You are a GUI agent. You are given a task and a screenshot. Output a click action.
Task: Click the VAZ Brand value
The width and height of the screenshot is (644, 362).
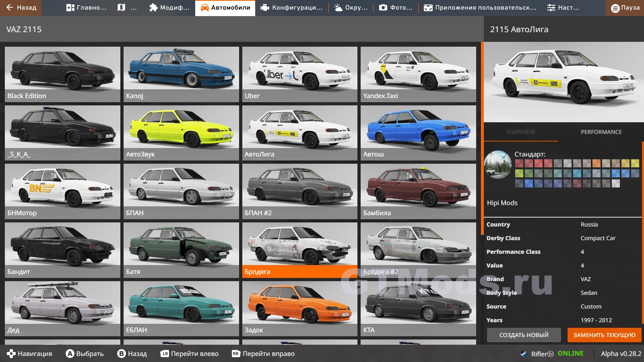[586, 279]
